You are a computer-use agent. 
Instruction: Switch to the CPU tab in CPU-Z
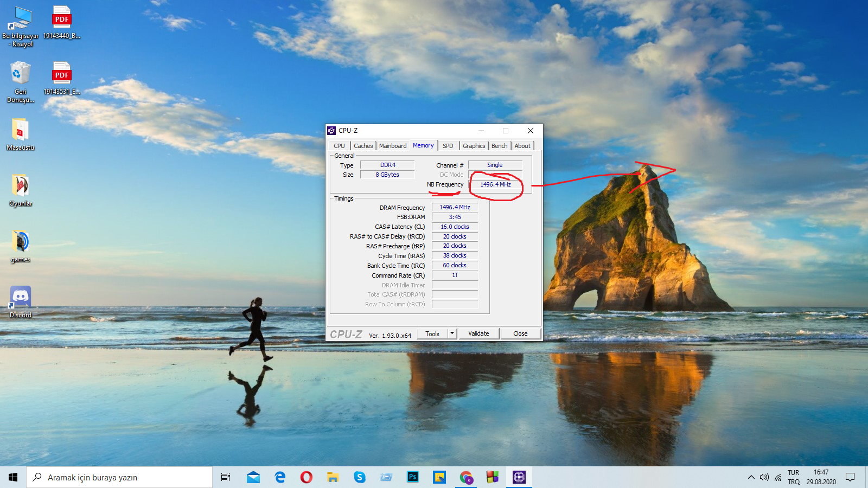point(339,146)
